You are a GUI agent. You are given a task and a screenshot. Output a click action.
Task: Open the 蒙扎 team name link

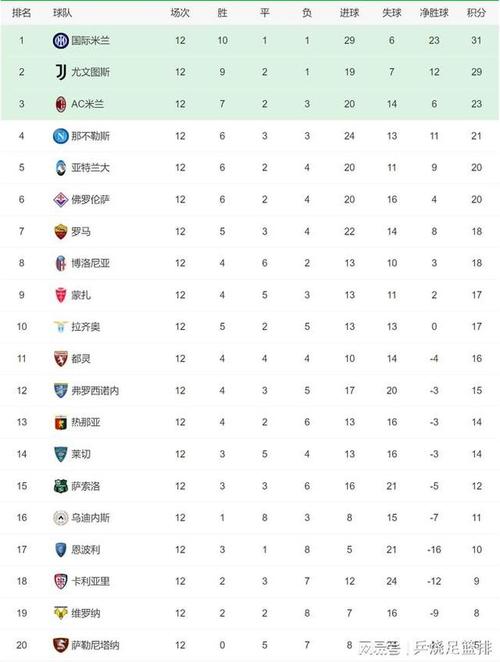tap(81, 295)
